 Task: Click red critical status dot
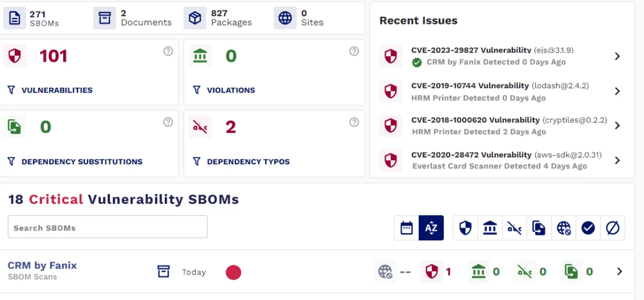click(x=233, y=272)
